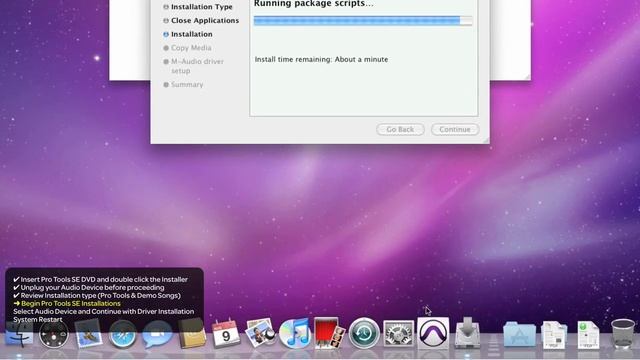Image resolution: width=640 pixels, height=360 pixels.
Task: Select the M-Audio driver setup step
Action: pyautogui.click(x=193, y=66)
